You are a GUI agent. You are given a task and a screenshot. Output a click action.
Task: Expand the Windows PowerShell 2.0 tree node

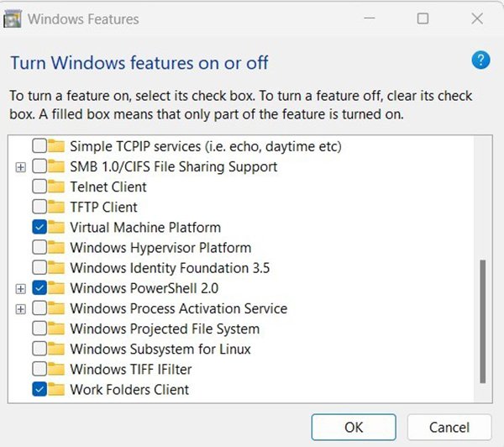[21, 288]
